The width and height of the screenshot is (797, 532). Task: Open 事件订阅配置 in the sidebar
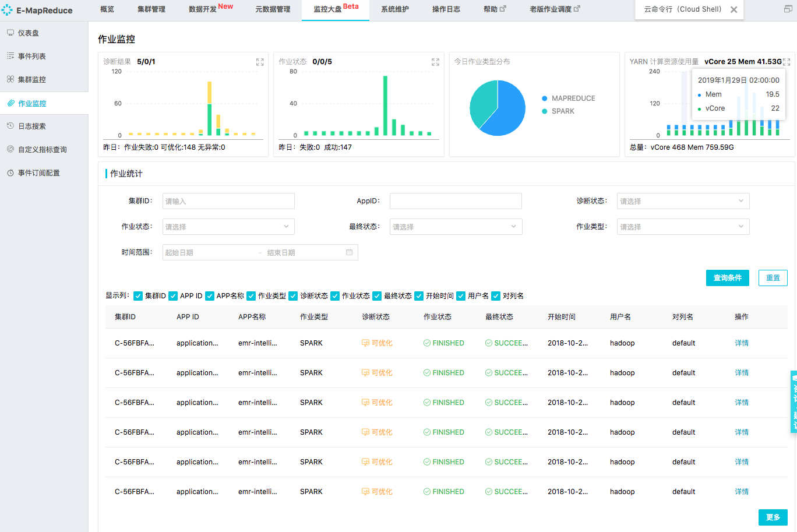tap(44, 173)
